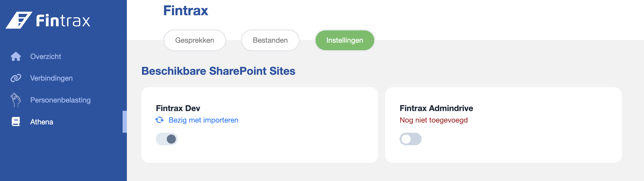Switch to the Bestanden tab
Screen dimensions: 644x181
(270, 40)
